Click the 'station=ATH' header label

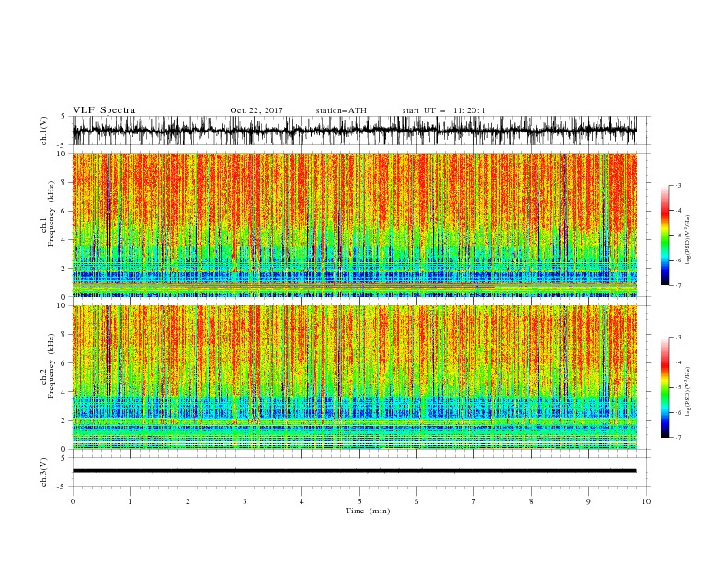click(341, 110)
